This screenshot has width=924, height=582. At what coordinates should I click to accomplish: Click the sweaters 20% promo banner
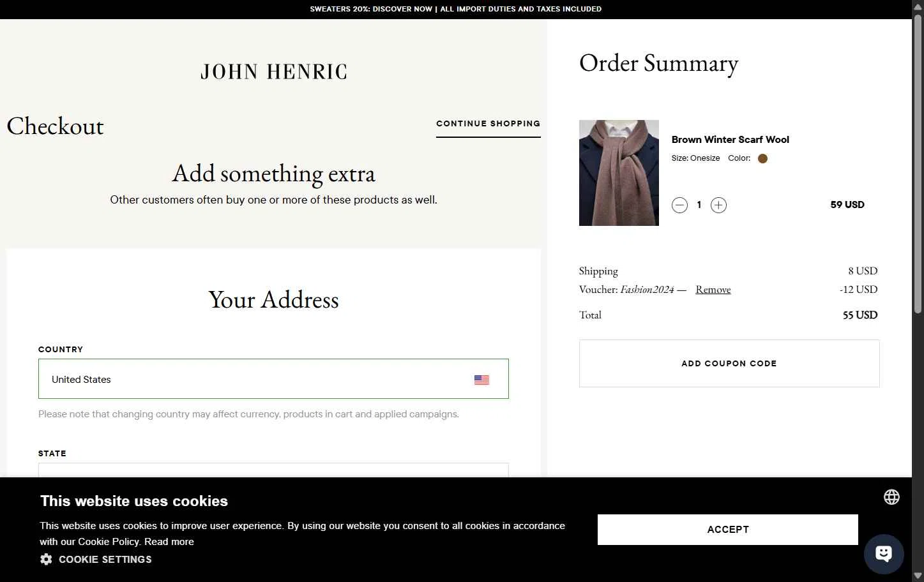point(456,9)
